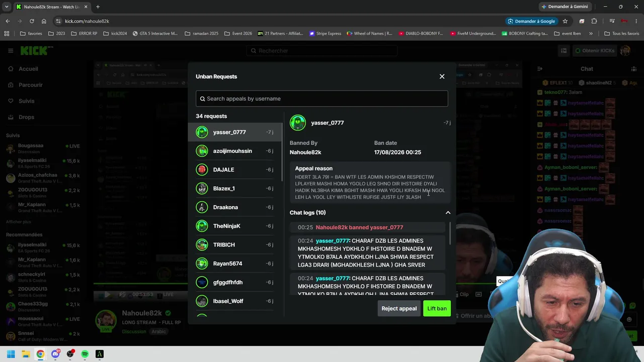Open the Chrome extensions puzzle menu
644x362 pixels.
tap(594, 21)
